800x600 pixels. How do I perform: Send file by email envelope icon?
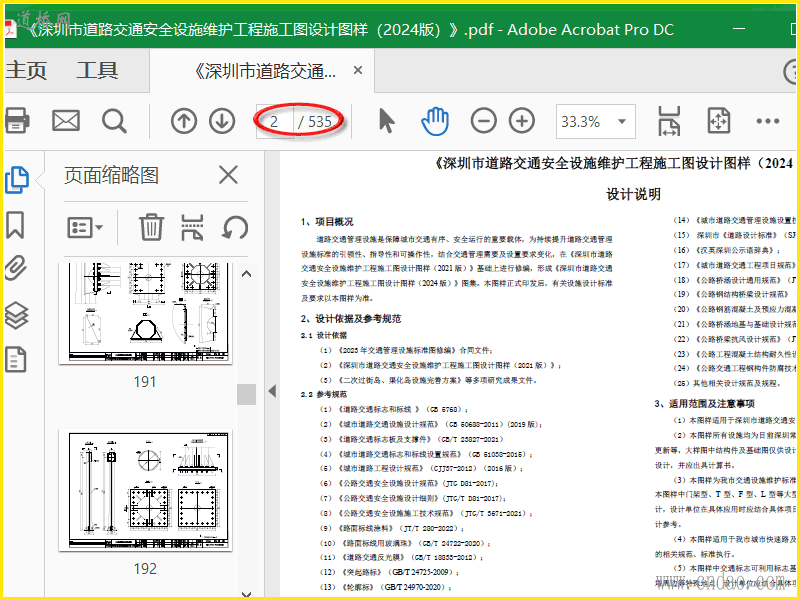pos(66,121)
